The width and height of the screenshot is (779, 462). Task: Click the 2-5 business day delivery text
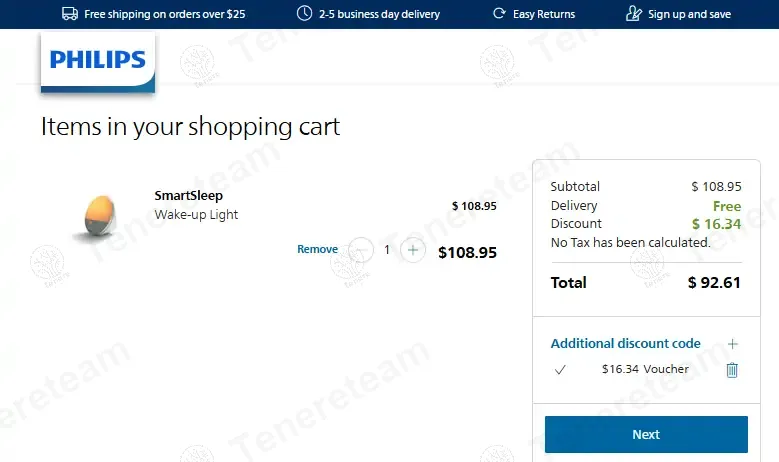tap(379, 15)
